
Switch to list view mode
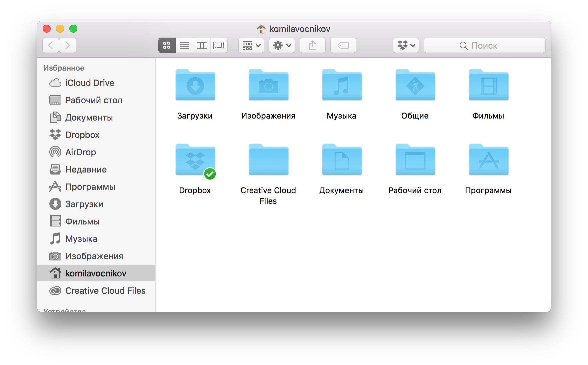tap(184, 45)
